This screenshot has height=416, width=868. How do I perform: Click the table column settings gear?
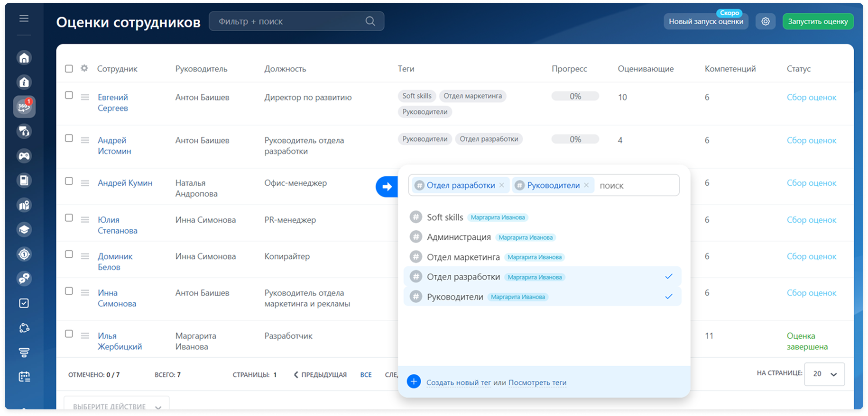click(x=84, y=68)
